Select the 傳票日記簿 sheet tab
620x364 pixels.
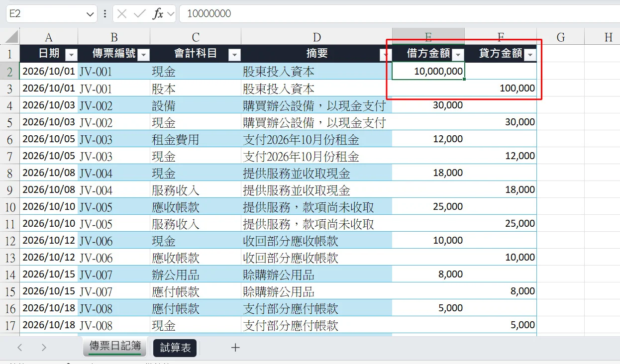coord(115,347)
